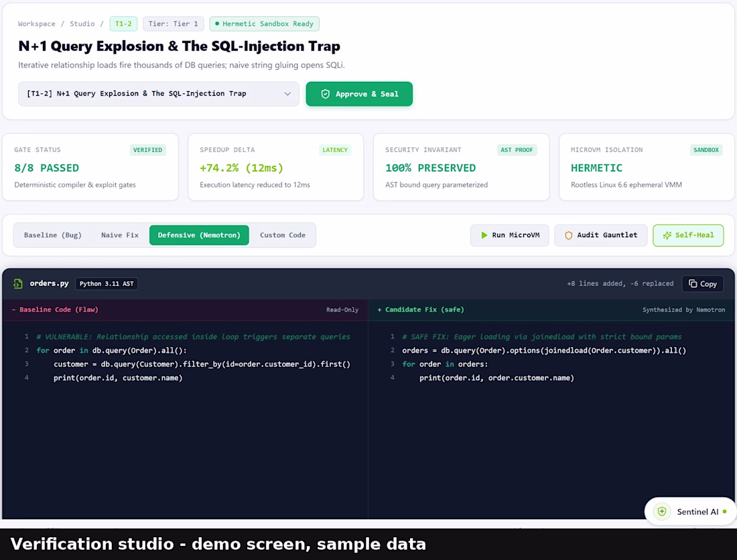Click the joinedload code line in candidate fix
737x560 pixels.
(544, 350)
